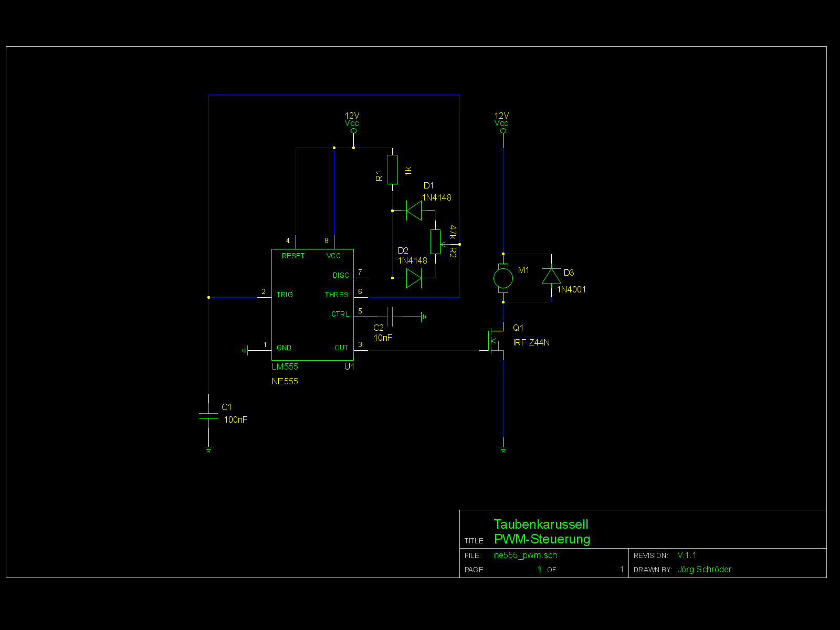Select the "IRF Z44N" value label
This screenshot has width=840, height=630.
tap(531, 342)
